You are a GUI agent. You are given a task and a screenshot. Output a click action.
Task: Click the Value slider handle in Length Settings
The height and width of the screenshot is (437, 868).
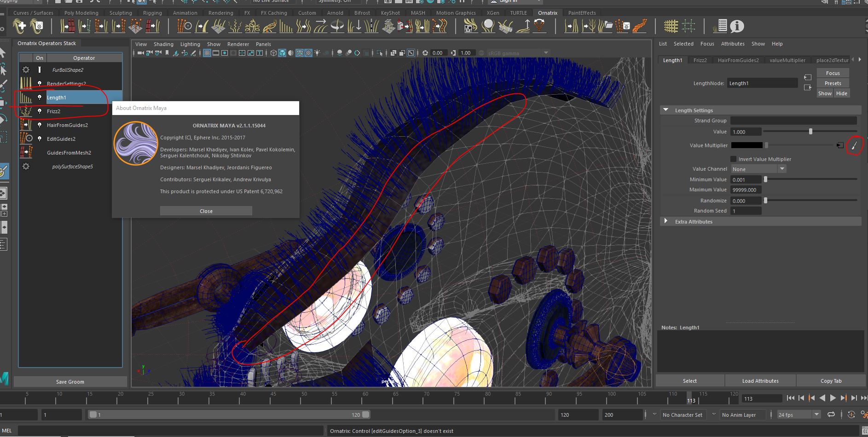(x=810, y=132)
